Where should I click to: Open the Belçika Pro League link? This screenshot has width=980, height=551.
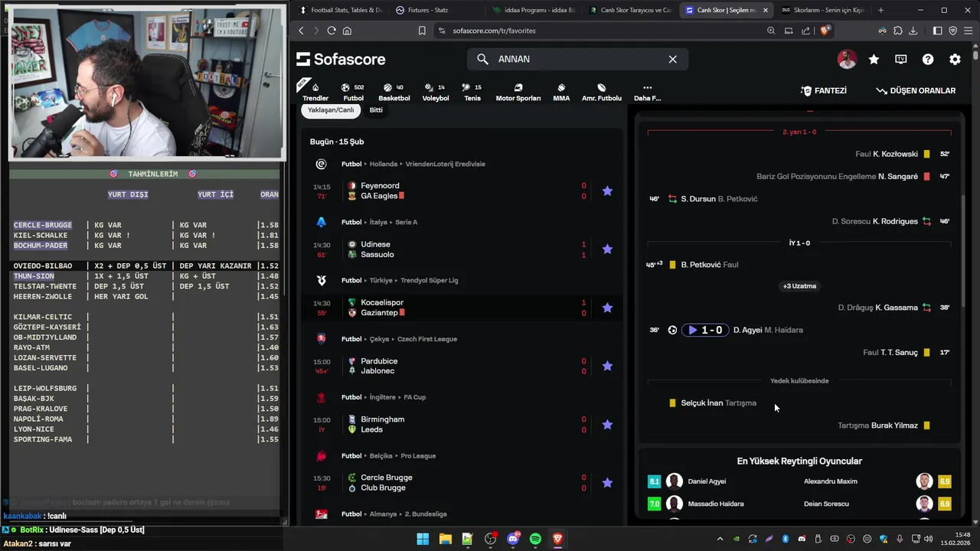[x=413, y=455]
